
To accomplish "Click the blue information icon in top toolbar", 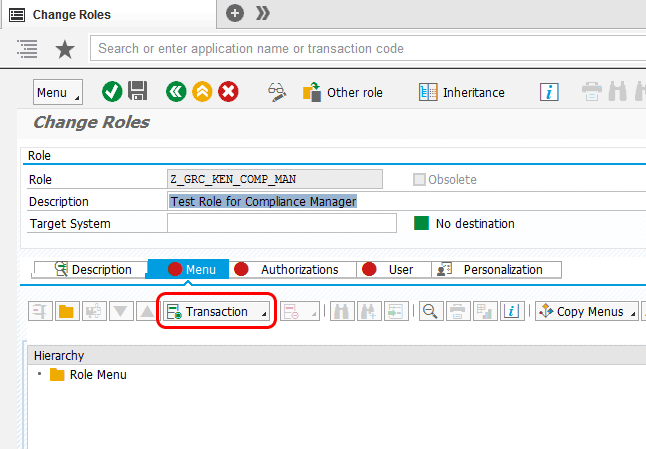I will click(x=549, y=92).
